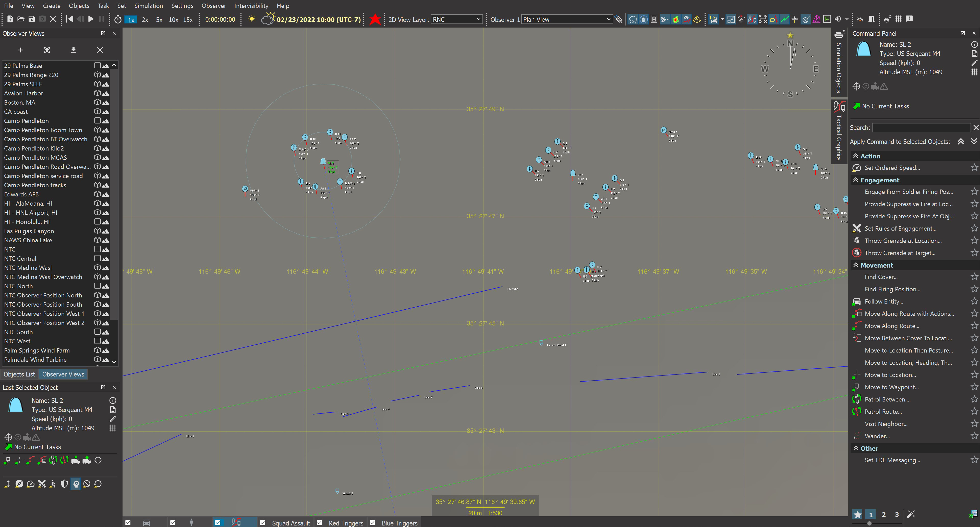
Task: Toggle the heat map overlay icon
Action: click(x=676, y=19)
